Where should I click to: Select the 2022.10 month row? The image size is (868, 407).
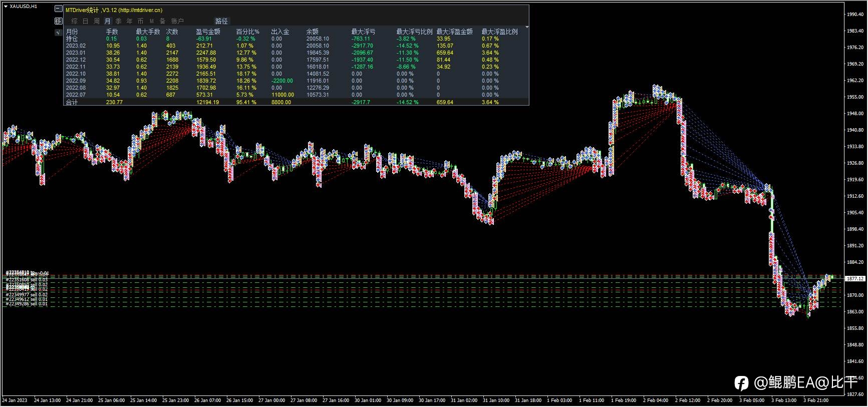296,74
